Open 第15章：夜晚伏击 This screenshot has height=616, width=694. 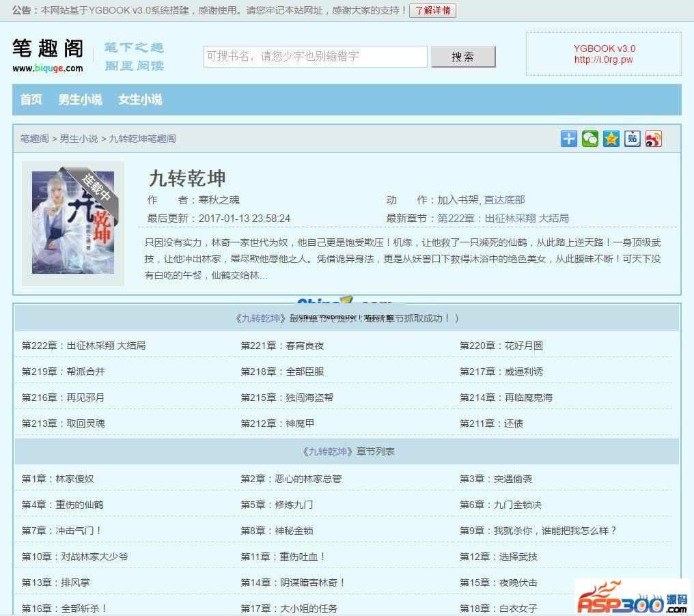pos(499,583)
